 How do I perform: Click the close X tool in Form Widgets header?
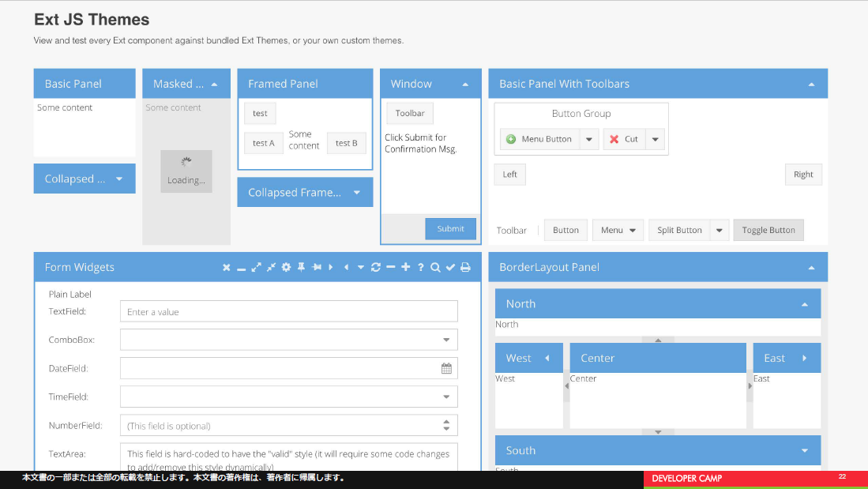(227, 268)
